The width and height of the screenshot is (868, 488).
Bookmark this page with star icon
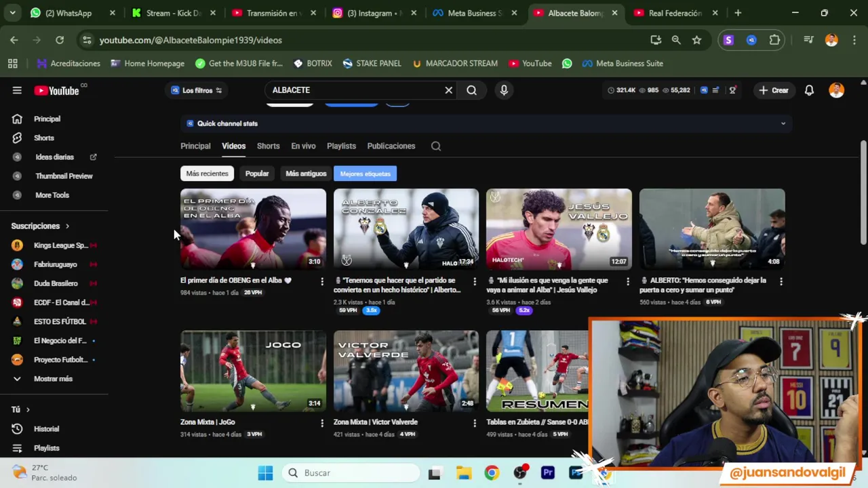pyautogui.click(x=696, y=40)
